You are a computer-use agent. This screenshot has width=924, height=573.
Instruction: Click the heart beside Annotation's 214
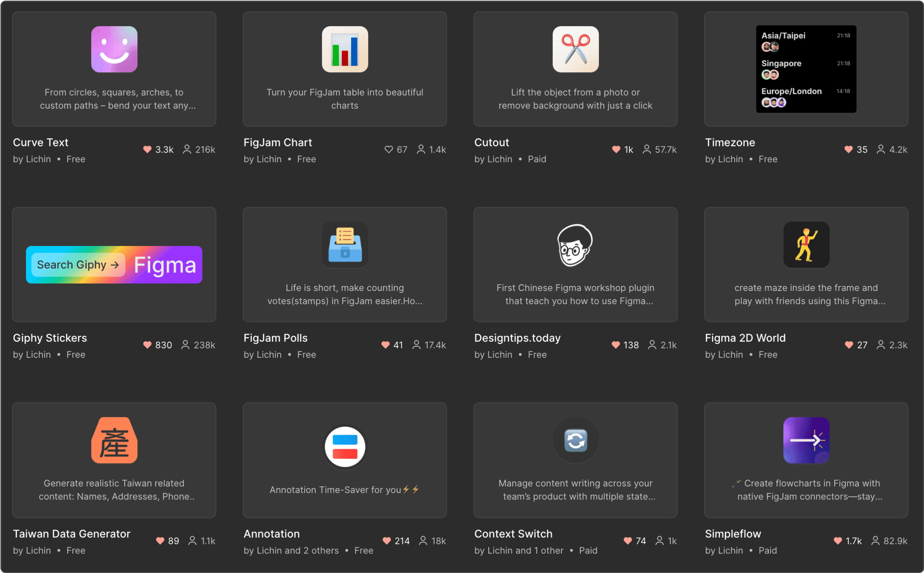coord(387,541)
